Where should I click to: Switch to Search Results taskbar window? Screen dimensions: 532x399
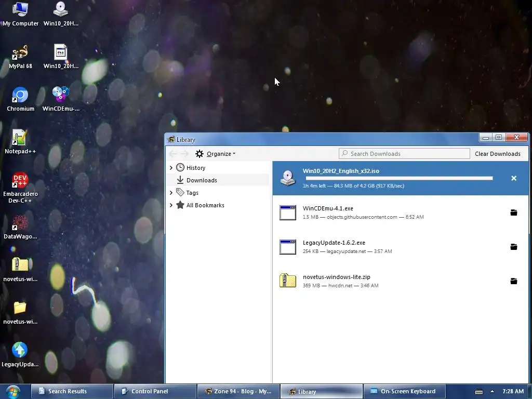[x=72, y=392]
